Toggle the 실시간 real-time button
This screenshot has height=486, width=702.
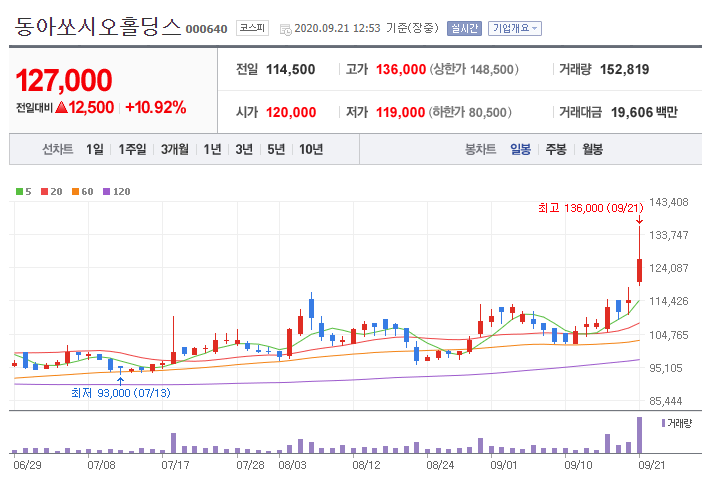pyautogui.click(x=464, y=28)
